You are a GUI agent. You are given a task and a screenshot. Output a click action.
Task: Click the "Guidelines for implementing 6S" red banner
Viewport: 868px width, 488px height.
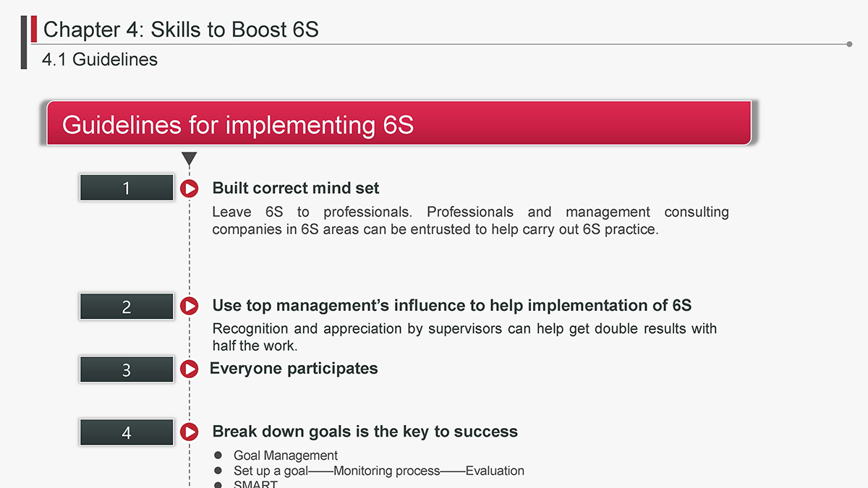click(x=399, y=124)
